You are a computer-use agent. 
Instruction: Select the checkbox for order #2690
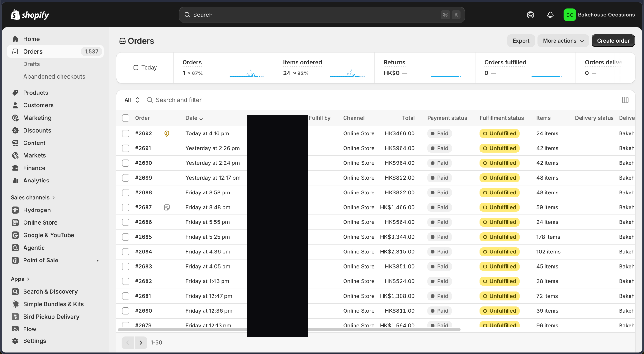click(126, 163)
